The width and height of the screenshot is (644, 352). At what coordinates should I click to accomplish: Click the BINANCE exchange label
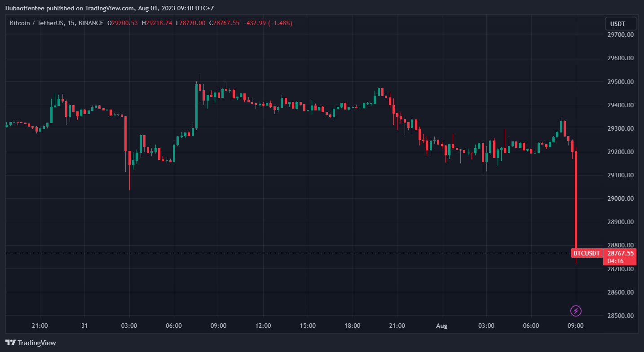pyautogui.click(x=91, y=23)
